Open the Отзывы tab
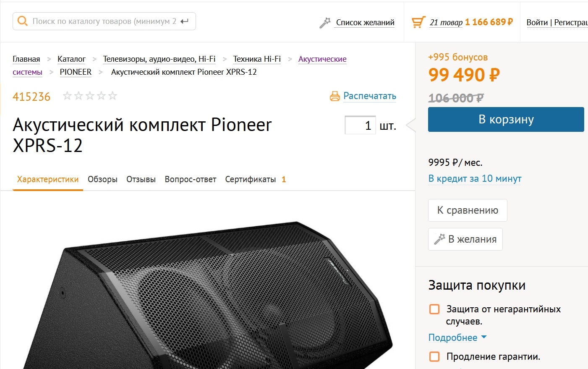The image size is (588, 369). pos(141,179)
